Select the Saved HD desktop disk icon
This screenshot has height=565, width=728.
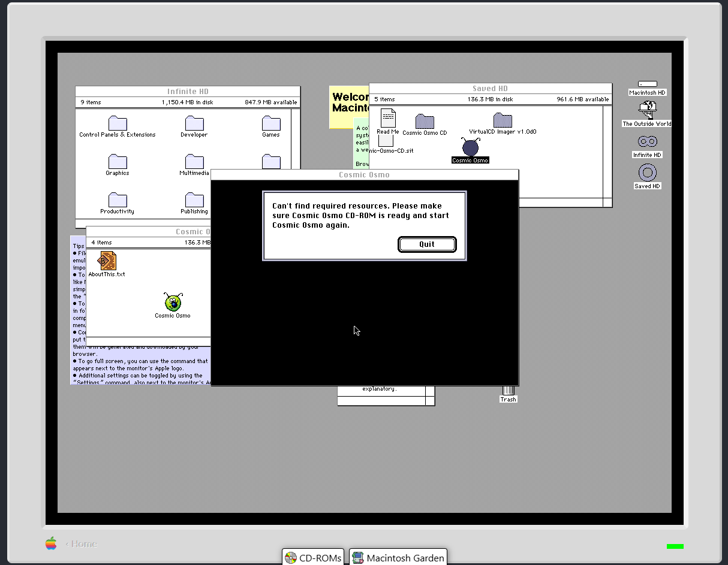click(x=647, y=173)
